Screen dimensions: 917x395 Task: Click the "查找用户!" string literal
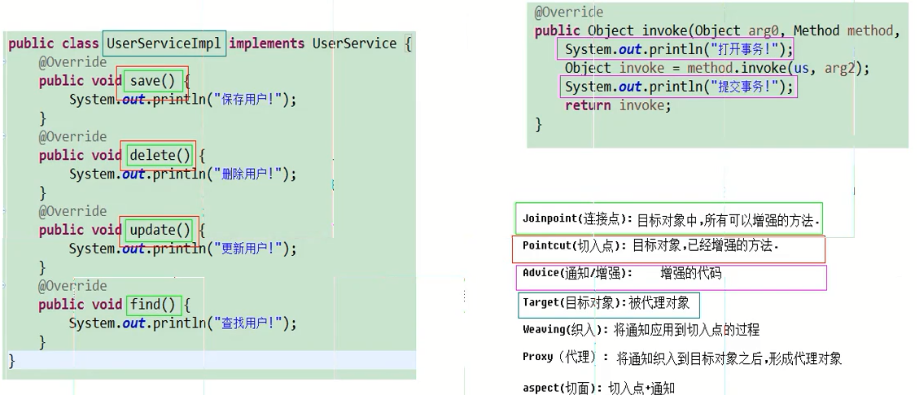coord(250,323)
